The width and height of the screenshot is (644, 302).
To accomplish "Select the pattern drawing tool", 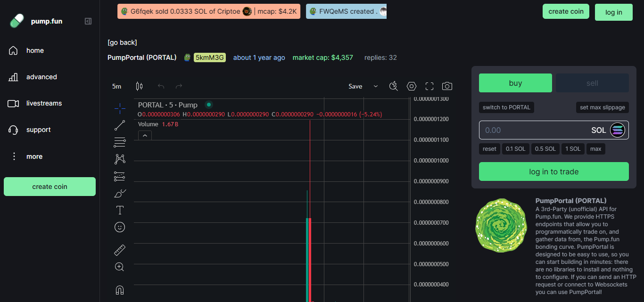I will point(120,159).
